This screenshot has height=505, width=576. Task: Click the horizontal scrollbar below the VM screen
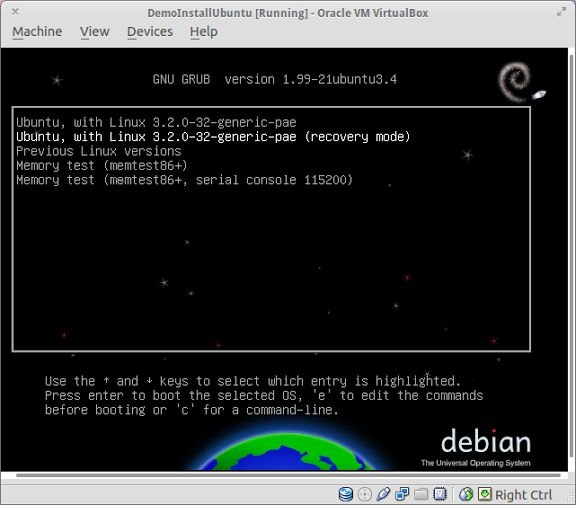pos(288,475)
